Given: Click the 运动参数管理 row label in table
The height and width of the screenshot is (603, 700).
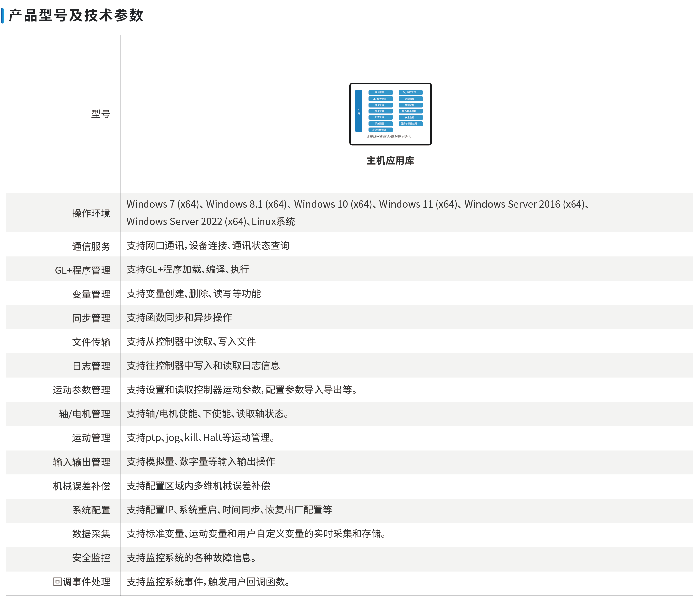Looking at the screenshot, I should 81,390.
